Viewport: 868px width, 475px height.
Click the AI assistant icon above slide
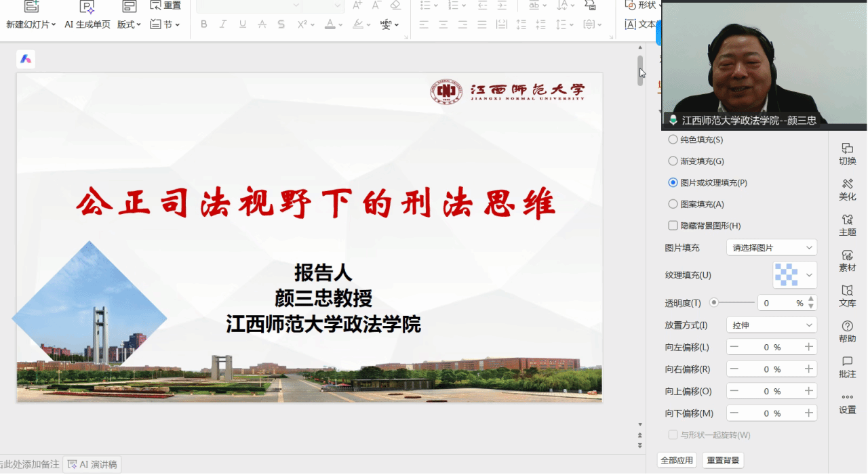click(26, 60)
